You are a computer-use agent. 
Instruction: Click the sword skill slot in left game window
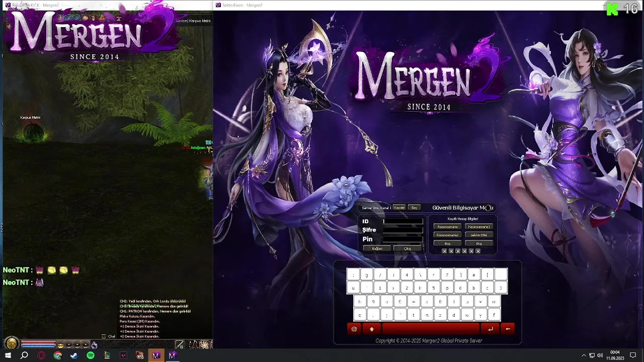(x=180, y=345)
